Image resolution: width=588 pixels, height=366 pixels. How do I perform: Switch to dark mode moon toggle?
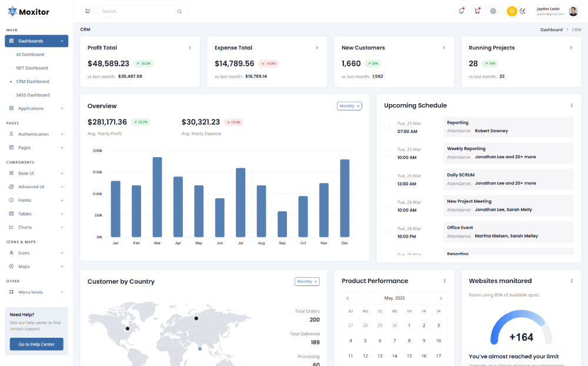click(523, 11)
